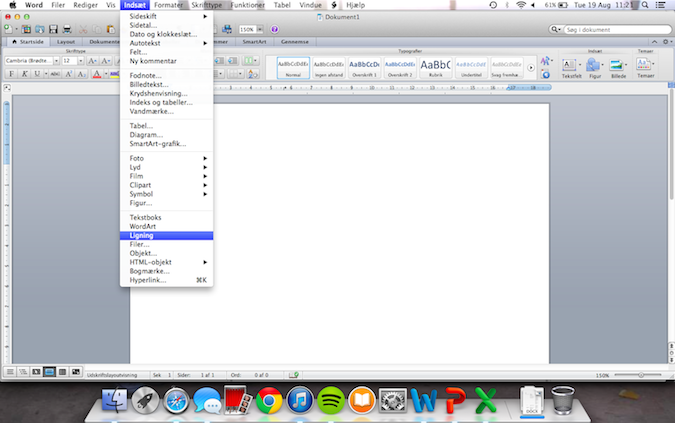Open Word help purple question icon
Image resolution: width=675 pixels, height=423 pixels.
coord(274,29)
